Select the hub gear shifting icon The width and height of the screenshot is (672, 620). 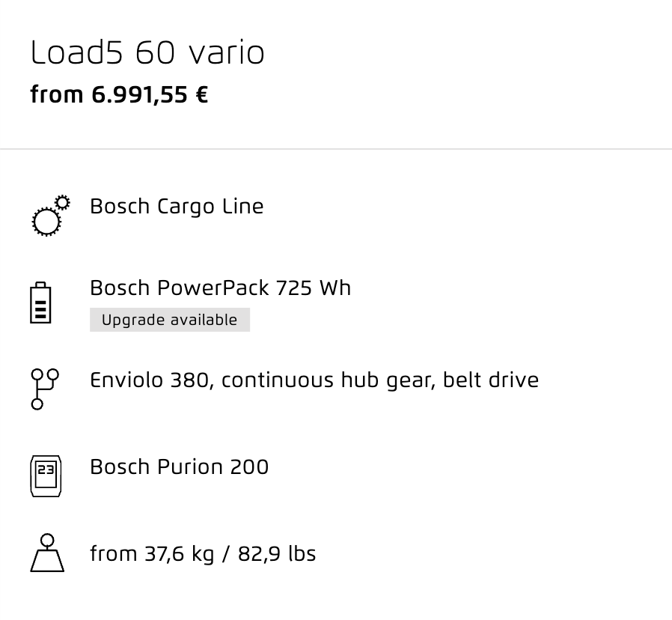click(45, 389)
